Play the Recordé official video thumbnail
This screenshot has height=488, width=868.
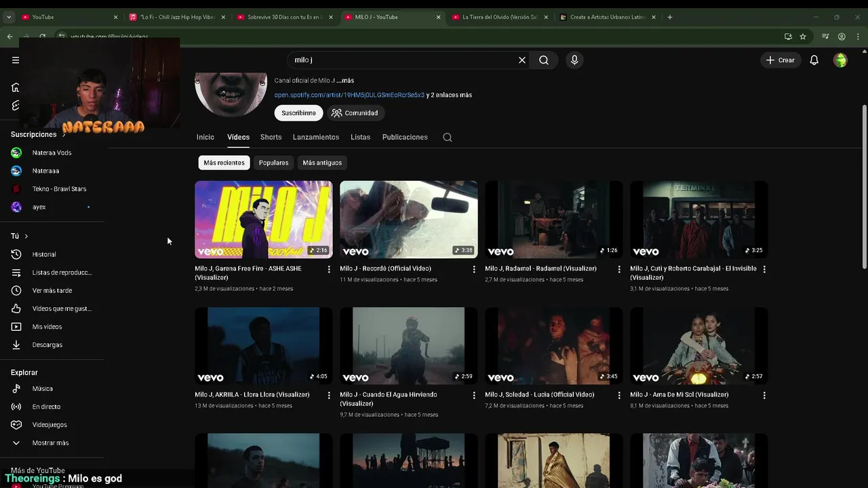[x=409, y=220]
